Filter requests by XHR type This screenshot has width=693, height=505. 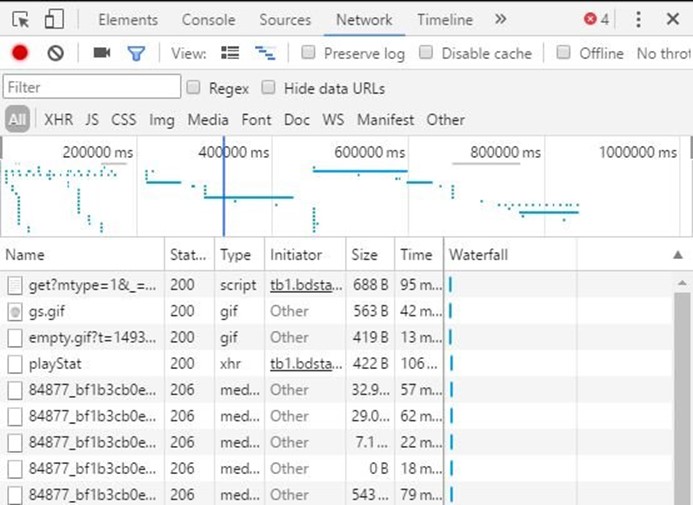click(58, 120)
